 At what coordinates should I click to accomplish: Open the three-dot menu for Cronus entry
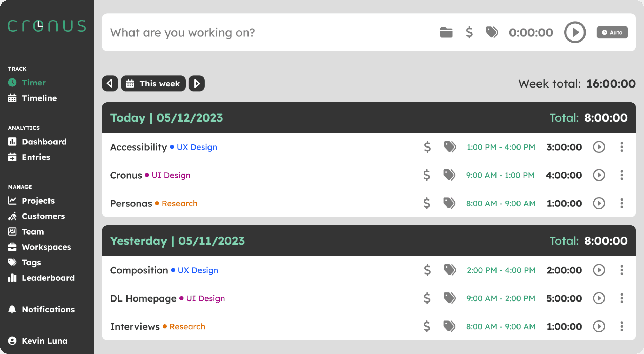tap(622, 175)
